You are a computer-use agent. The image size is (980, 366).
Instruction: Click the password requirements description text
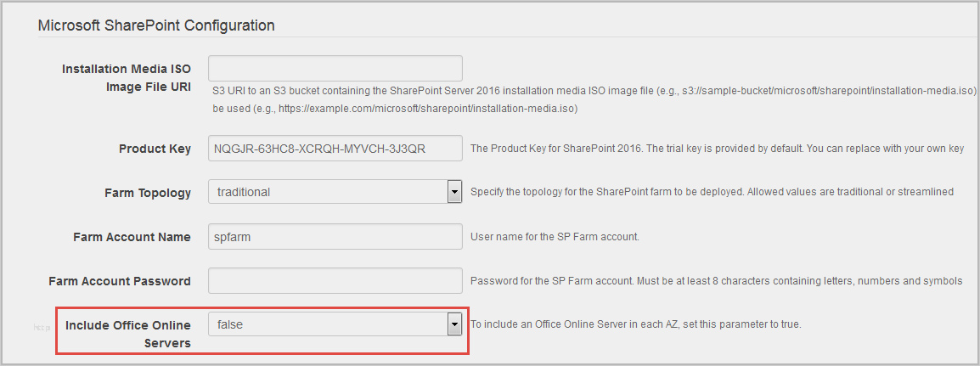tap(716, 281)
